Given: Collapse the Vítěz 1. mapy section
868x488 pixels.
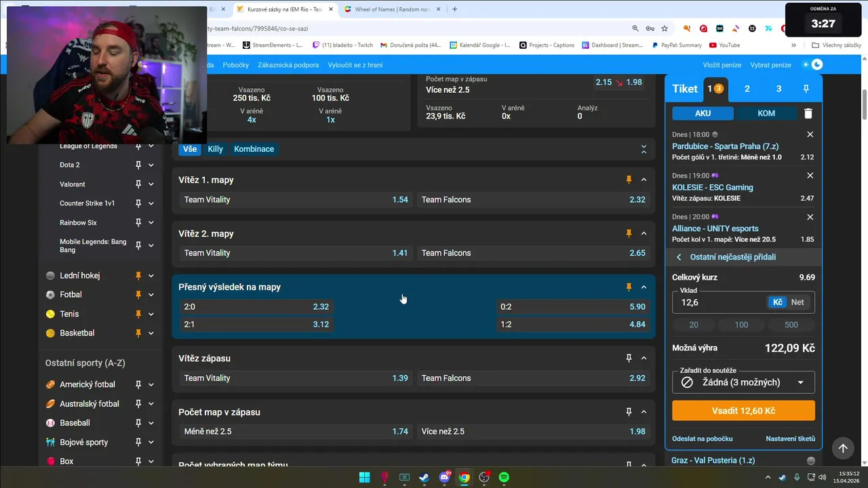Looking at the screenshot, I should (x=644, y=180).
